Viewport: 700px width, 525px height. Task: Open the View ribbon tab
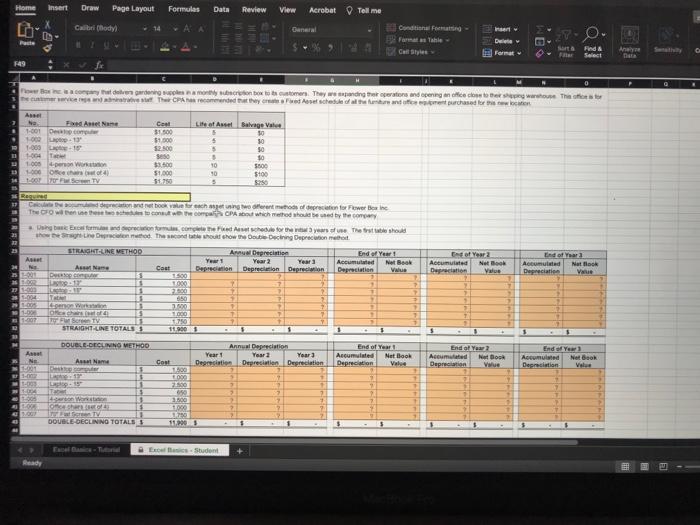coord(288,10)
